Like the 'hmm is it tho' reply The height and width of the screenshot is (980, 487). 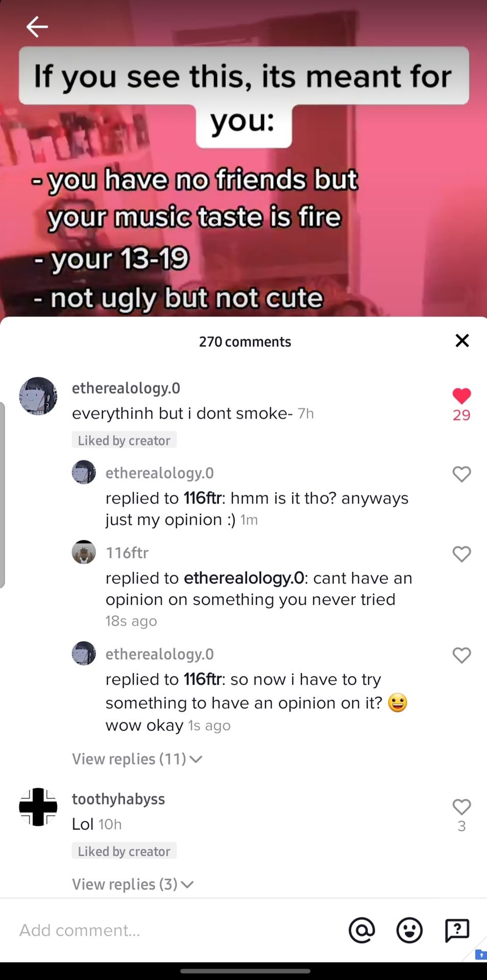(x=461, y=474)
